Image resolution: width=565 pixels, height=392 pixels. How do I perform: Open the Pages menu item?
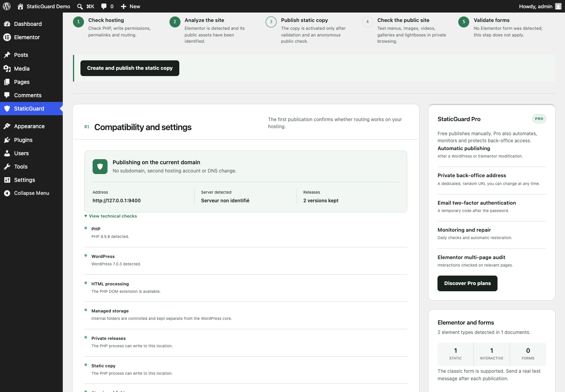pos(31,82)
